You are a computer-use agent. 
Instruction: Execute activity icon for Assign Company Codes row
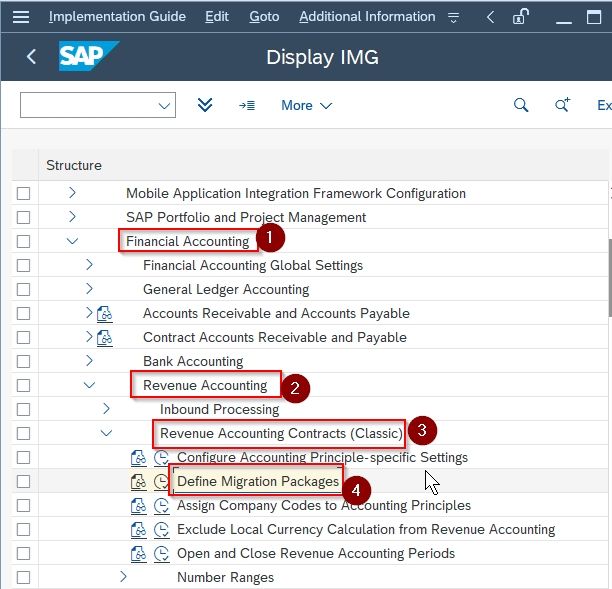pos(161,506)
